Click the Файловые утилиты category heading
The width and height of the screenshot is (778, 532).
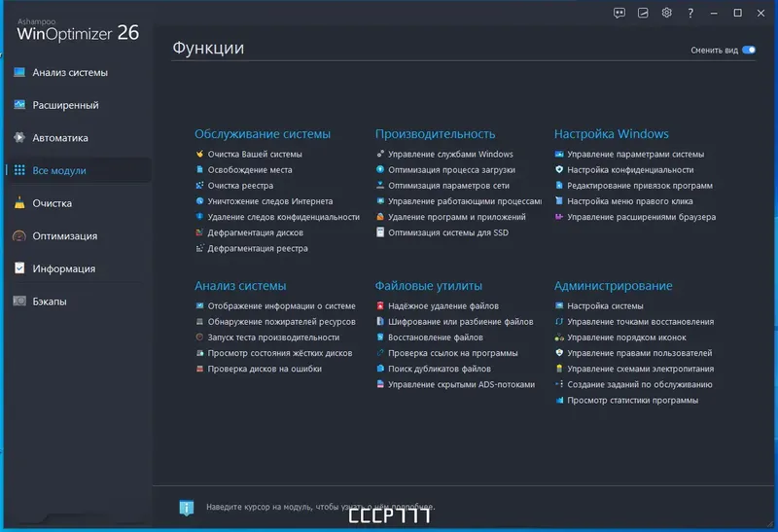click(x=428, y=286)
